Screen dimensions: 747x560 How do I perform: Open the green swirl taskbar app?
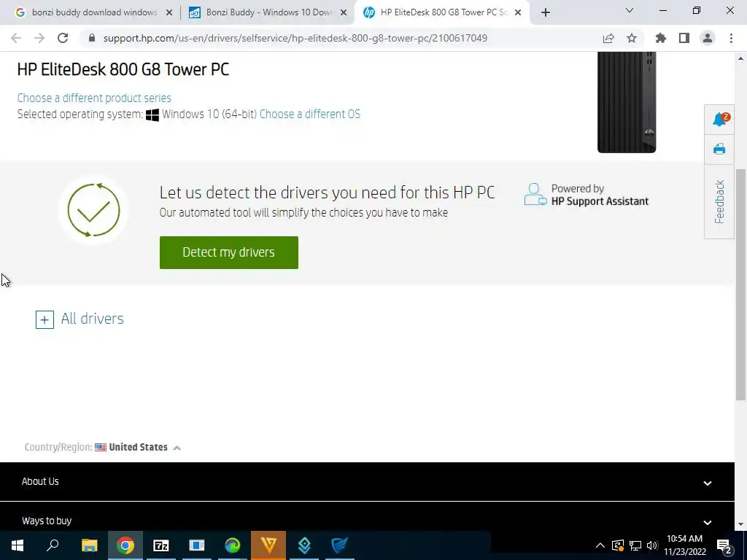point(233,545)
